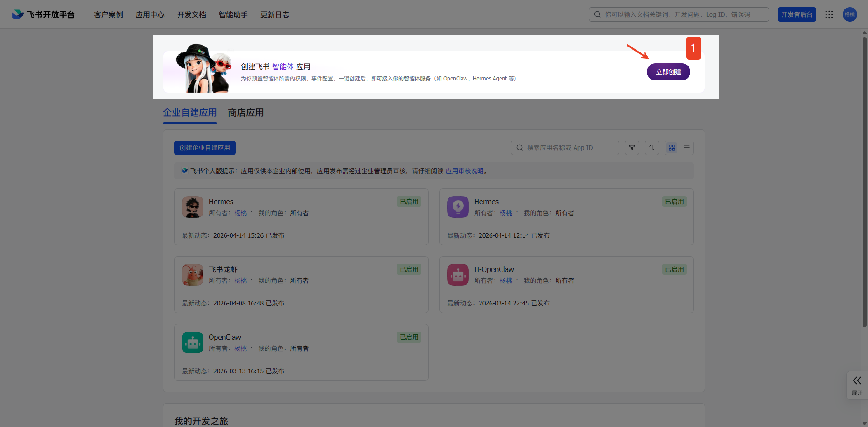Screen dimensions: 868x427
Task: Focus the top documentation search box
Action: click(x=679, y=14)
